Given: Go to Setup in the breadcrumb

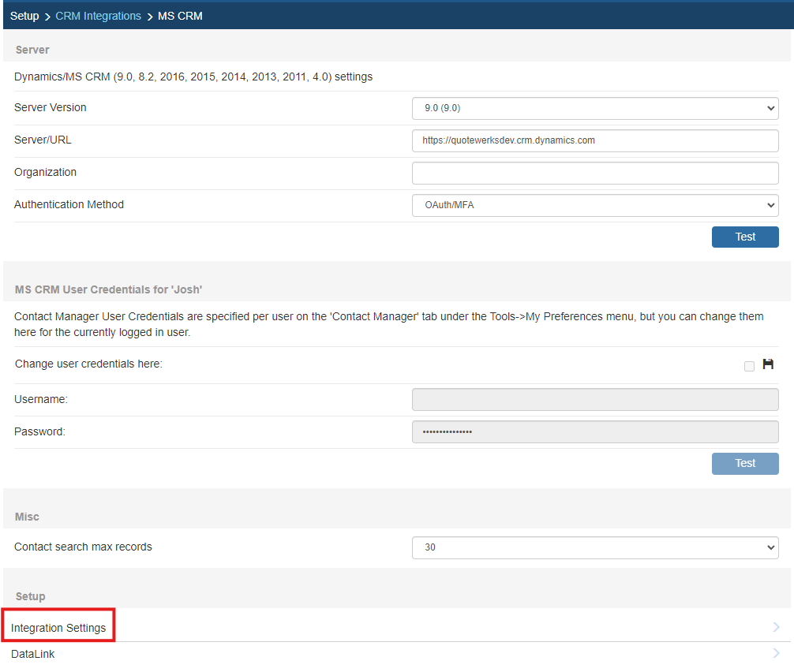Looking at the screenshot, I should click(x=24, y=17).
